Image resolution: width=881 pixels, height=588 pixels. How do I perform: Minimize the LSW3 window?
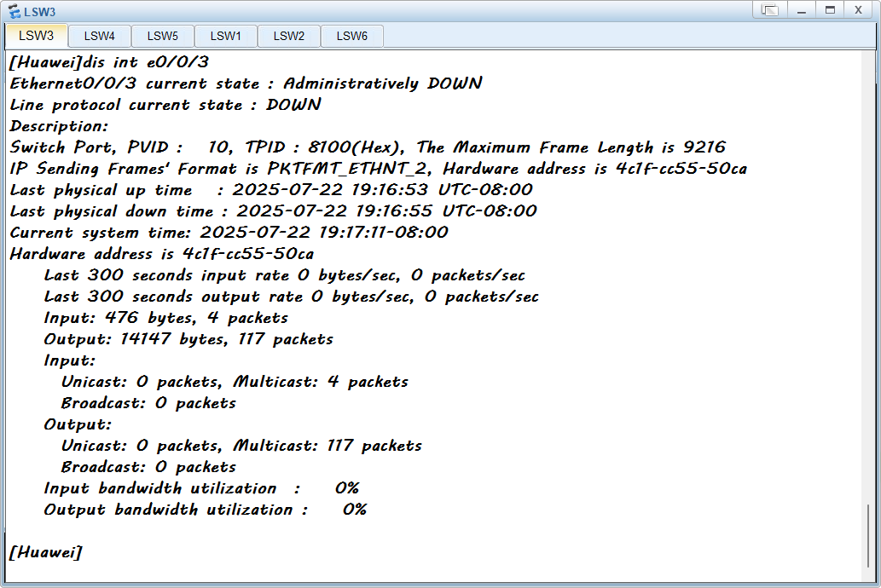tap(802, 10)
